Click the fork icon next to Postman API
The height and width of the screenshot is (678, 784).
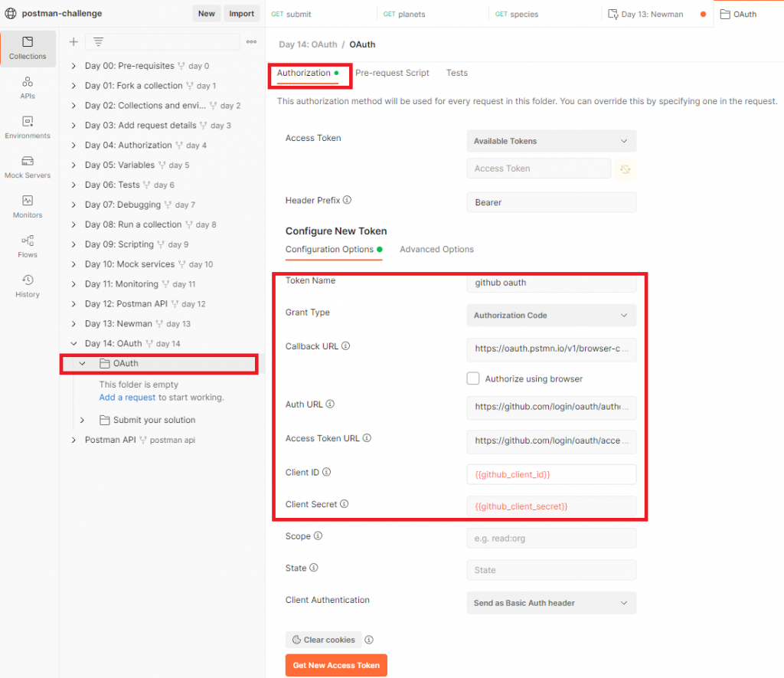(143, 441)
